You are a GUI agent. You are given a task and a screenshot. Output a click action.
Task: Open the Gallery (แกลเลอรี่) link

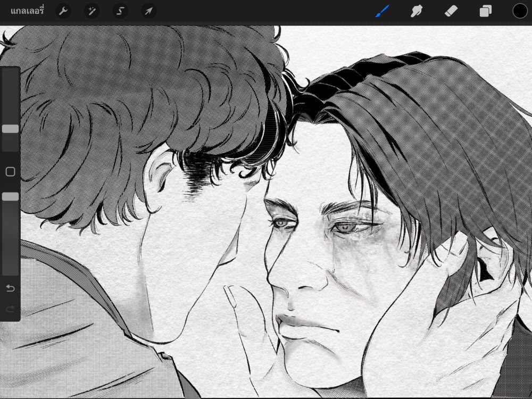coord(27,11)
